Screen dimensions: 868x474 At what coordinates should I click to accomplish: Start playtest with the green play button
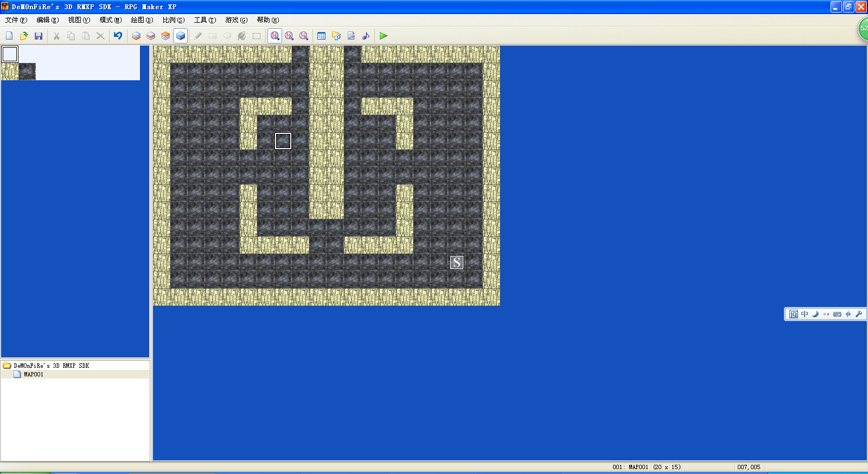(384, 36)
